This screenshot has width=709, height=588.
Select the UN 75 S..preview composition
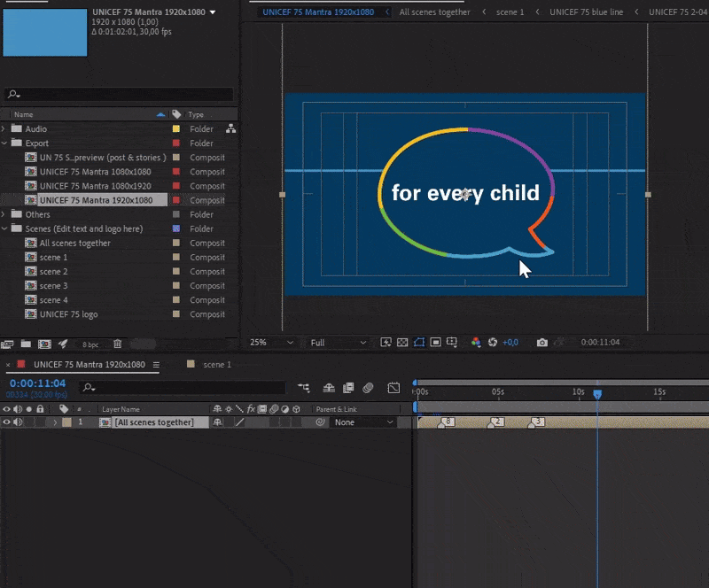click(103, 158)
